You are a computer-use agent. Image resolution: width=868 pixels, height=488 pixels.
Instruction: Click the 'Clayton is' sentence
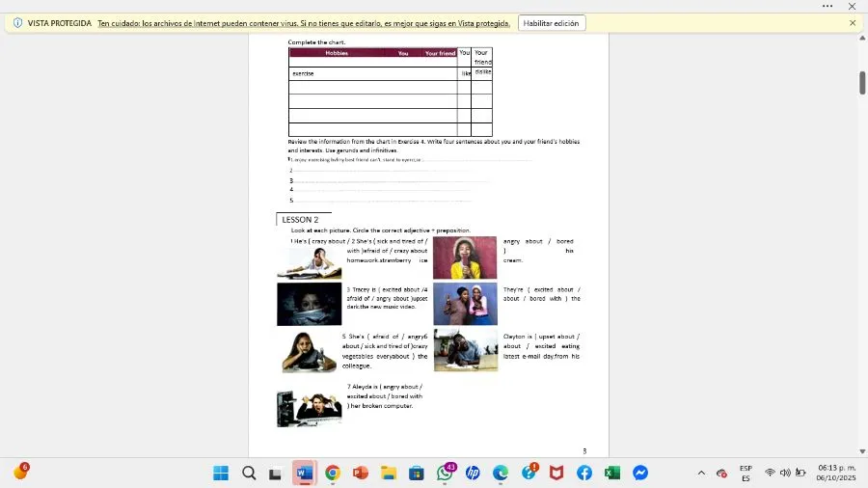[541, 346]
